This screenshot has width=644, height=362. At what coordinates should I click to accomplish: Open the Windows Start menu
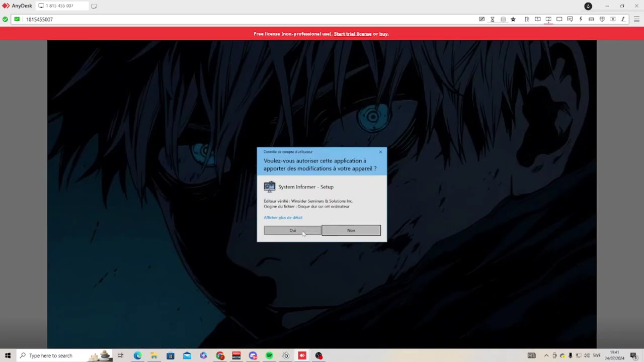point(8,355)
